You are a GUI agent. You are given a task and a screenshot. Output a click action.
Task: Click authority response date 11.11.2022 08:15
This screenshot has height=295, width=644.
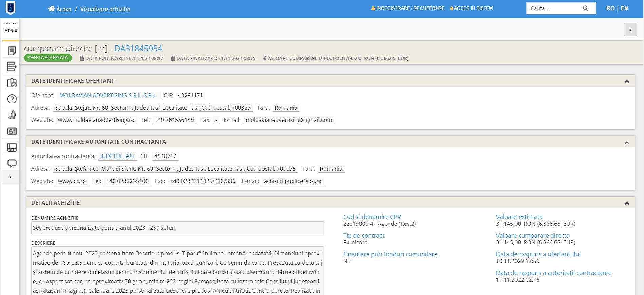(518, 280)
